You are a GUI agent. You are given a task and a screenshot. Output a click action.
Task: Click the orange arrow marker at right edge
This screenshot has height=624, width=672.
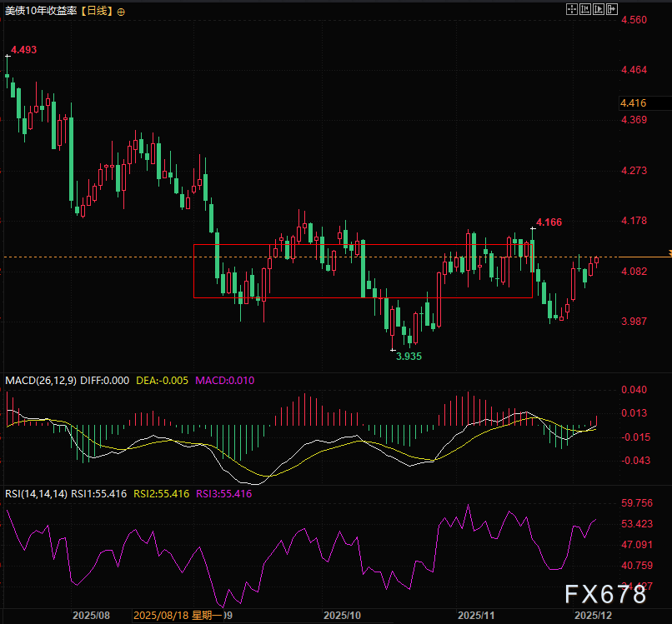(x=668, y=252)
